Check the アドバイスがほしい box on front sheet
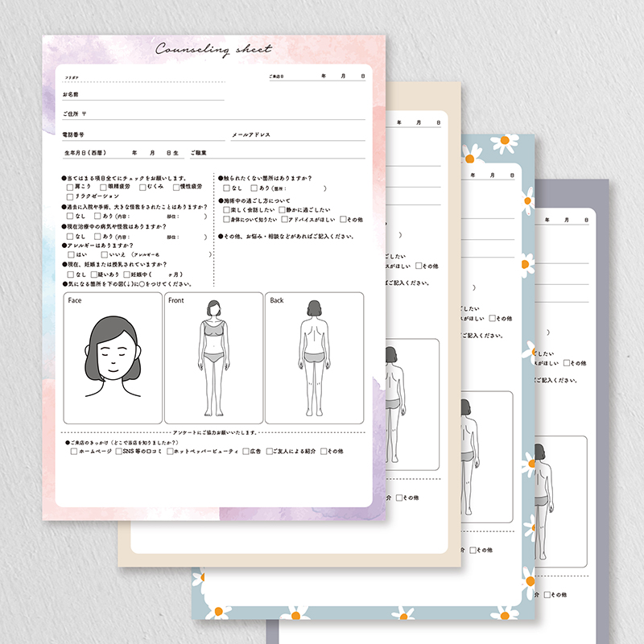Viewport: 644px width, 644px height. pos(285,219)
